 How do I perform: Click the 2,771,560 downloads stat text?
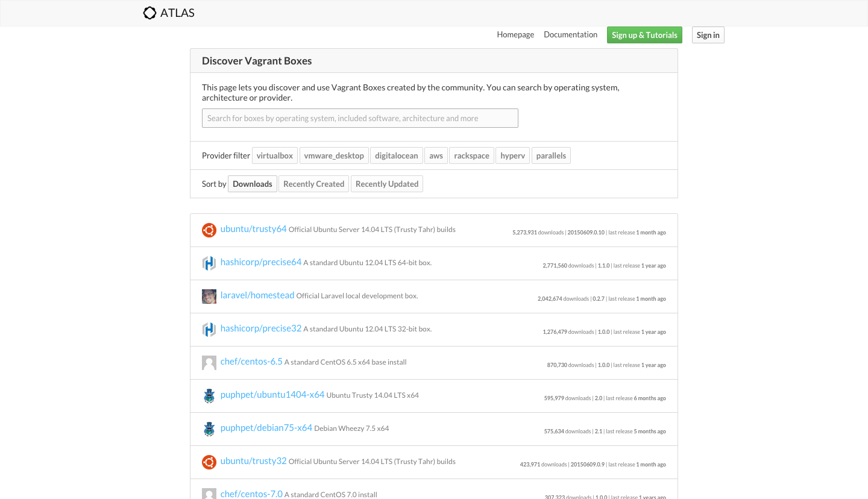click(568, 266)
